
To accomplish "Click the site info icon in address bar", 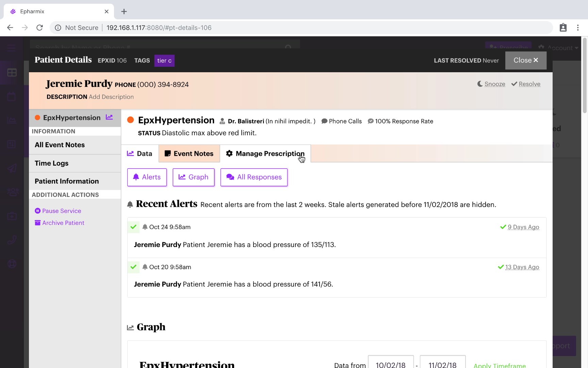I will point(58,28).
